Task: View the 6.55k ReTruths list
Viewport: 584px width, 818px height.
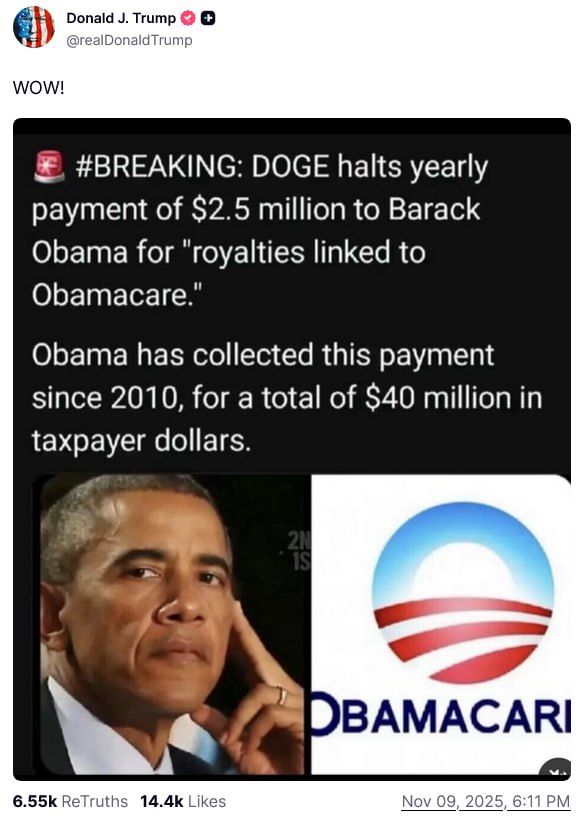Action: point(70,801)
